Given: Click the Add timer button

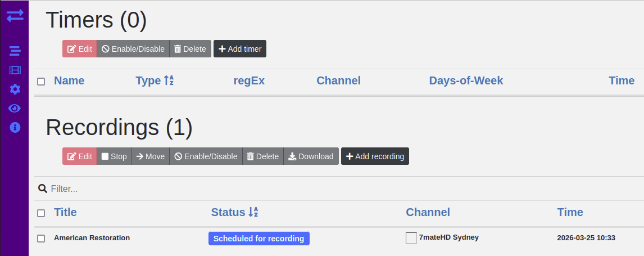Looking at the screenshot, I should click(x=240, y=49).
